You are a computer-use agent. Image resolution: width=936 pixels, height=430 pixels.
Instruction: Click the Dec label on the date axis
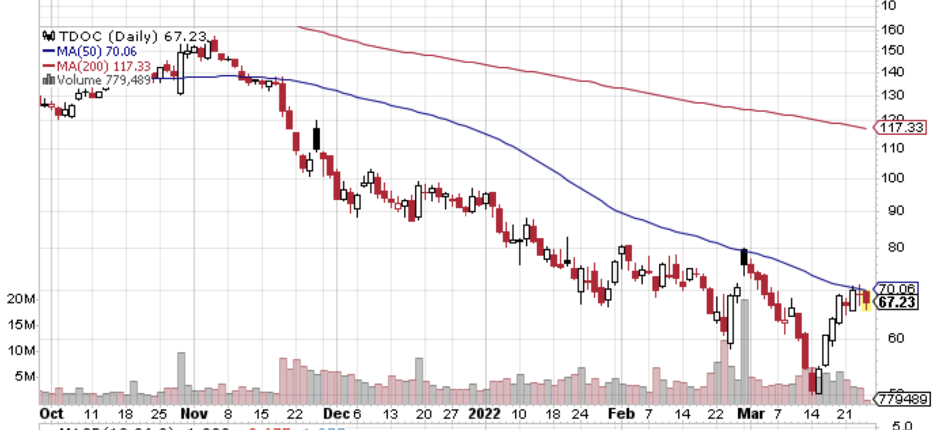(336, 413)
